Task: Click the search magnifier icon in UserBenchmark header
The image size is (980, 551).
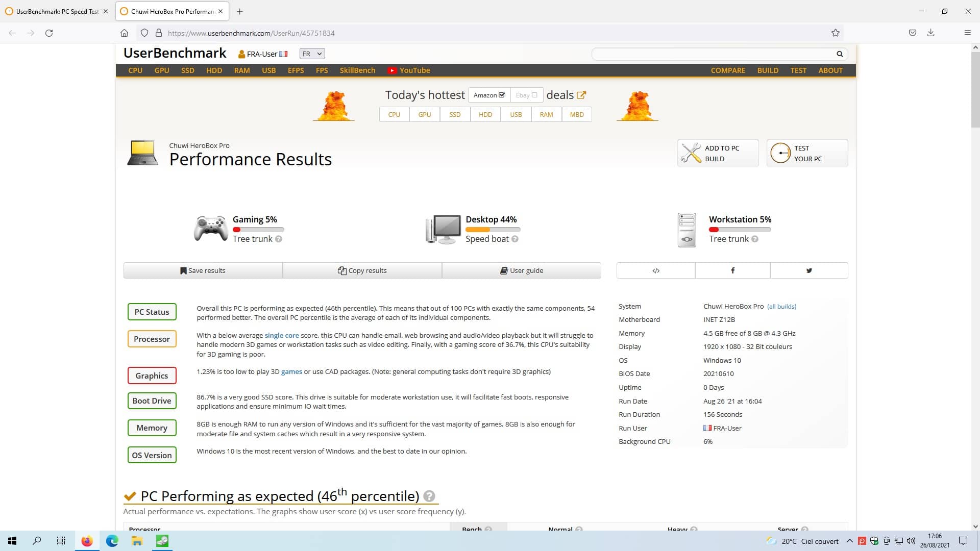Action: (x=839, y=54)
